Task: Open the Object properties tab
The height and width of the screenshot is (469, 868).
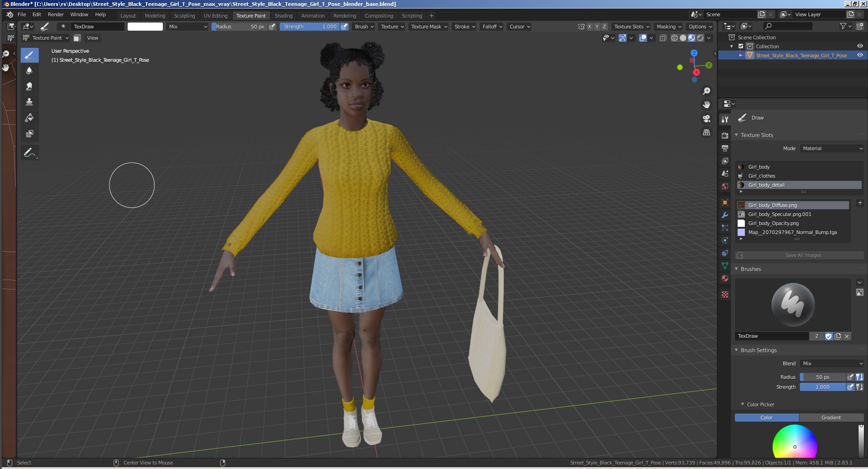Action: click(725, 202)
